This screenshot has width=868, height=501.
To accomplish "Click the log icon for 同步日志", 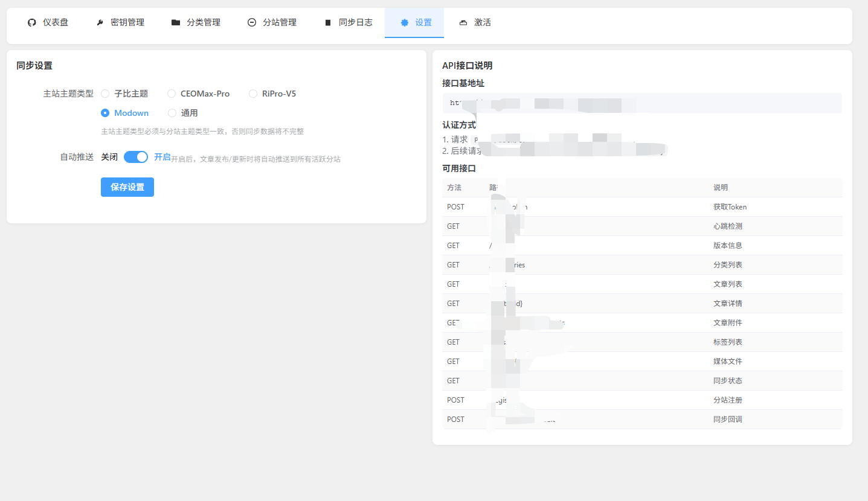I will [x=328, y=22].
